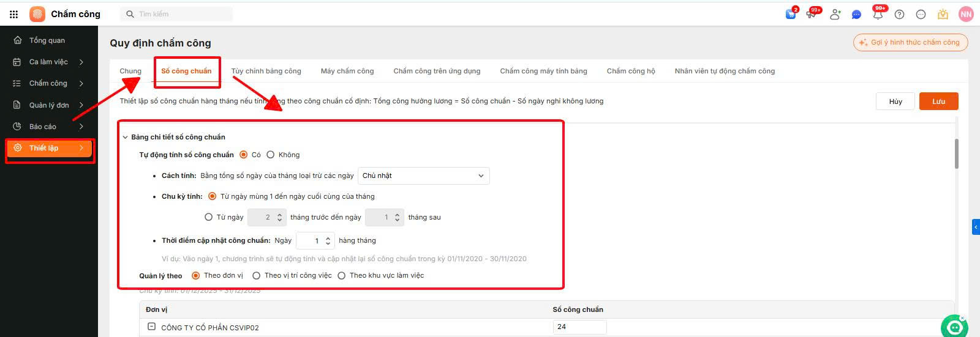Expand Thiết lập sidebar submenu arrow
The width and height of the screenshot is (980, 337).
tap(81, 148)
